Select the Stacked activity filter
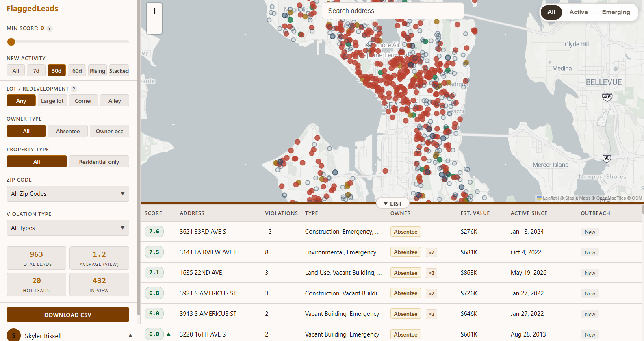This screenshot has width=644, height=341. tap(119, 71)
